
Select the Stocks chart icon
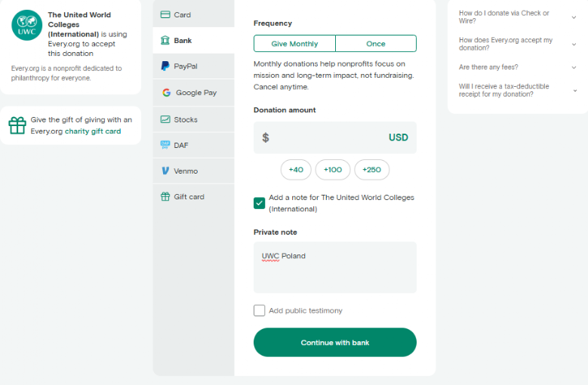coord(165,119)
